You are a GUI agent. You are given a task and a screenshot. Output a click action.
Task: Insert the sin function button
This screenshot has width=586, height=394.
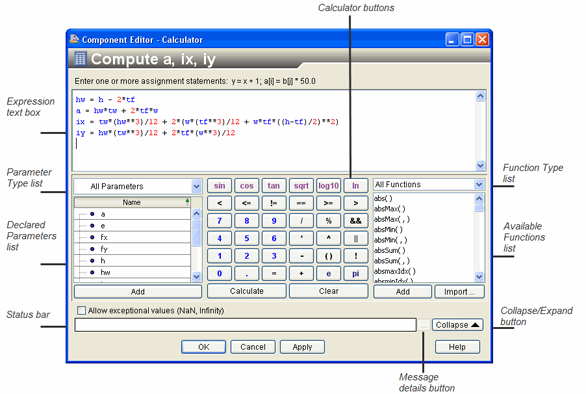click(219, 186)
